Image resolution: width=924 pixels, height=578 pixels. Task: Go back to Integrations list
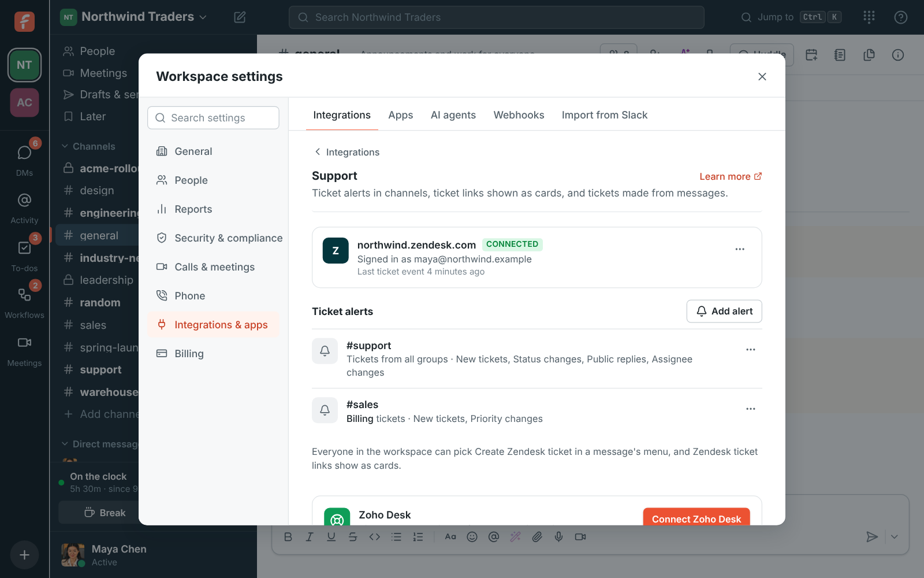pyautogui.click(x=346, y=152)
